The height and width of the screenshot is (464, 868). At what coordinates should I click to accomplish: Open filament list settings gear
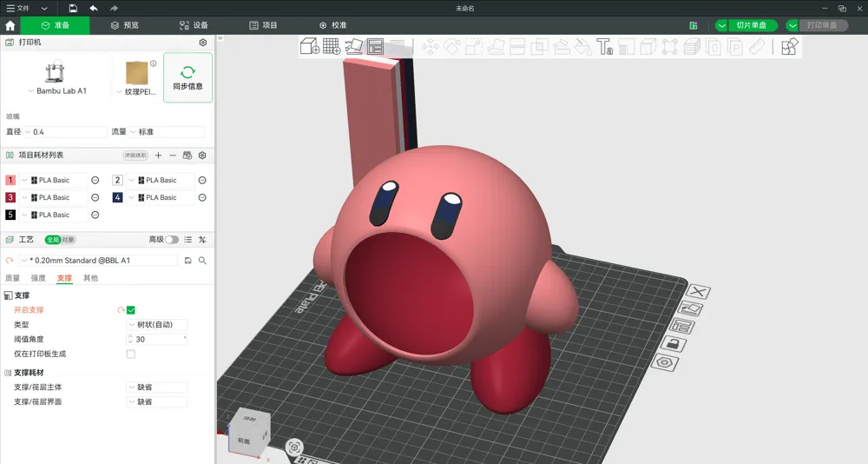click(x=202, y=156)
